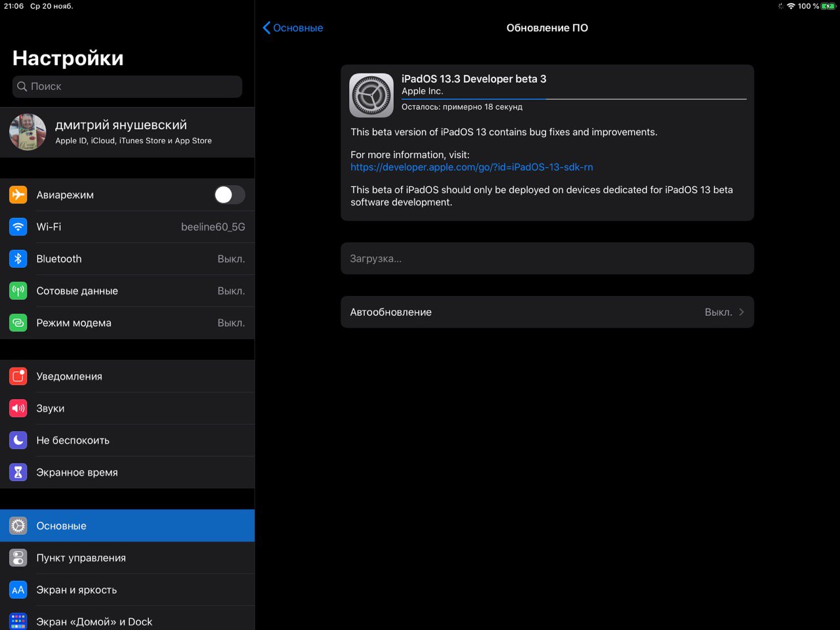Tap the magnifier icon in search field
Image resolution: width=840 pixels, height=630 pixels.
[22, 87]
